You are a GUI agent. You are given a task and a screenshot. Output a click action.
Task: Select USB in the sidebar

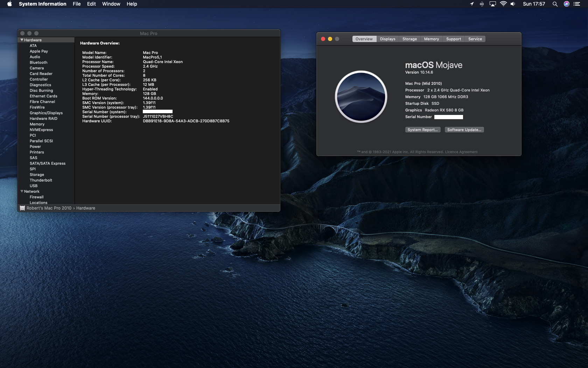click(x=34, y=186)
